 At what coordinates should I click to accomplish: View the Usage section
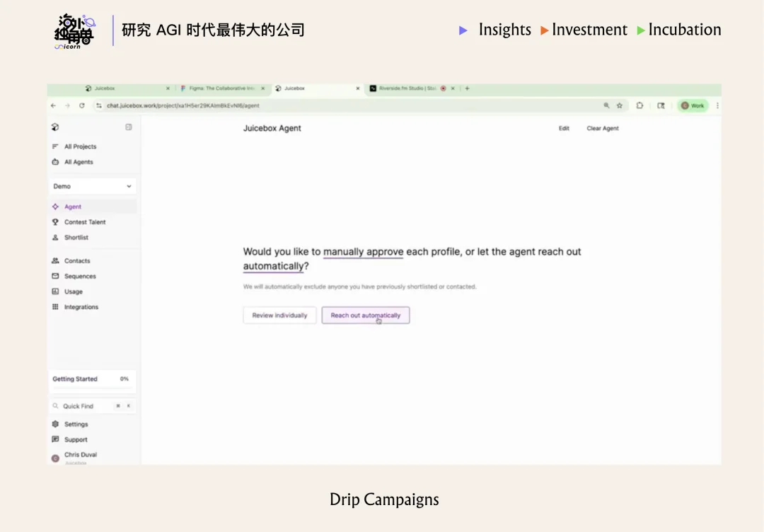72,291
